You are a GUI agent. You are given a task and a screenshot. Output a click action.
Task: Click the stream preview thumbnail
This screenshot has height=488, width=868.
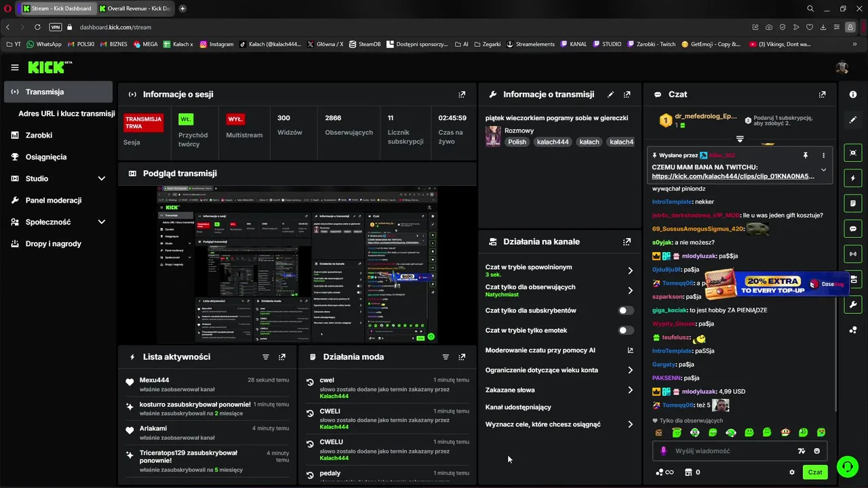[297, 264]
